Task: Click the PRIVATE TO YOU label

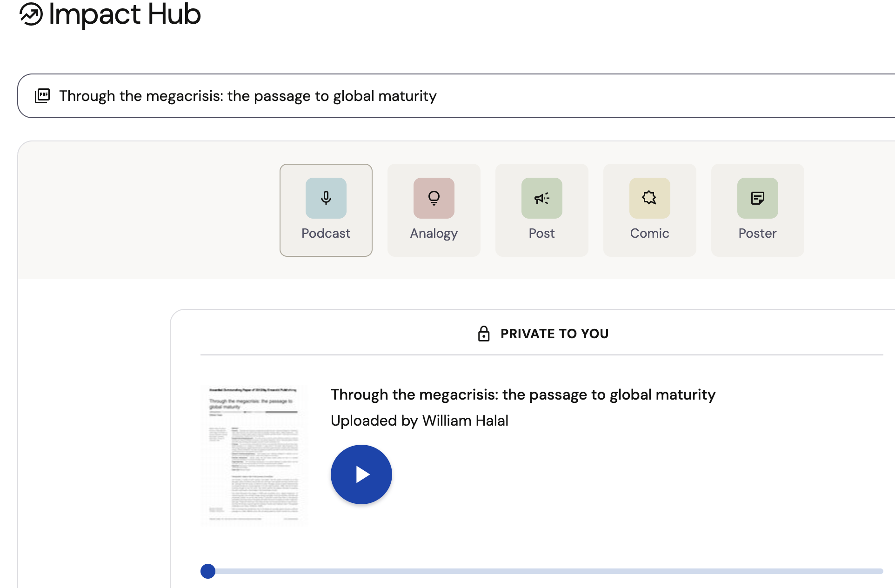Action: pyautogui.click(x=554, y=334)
